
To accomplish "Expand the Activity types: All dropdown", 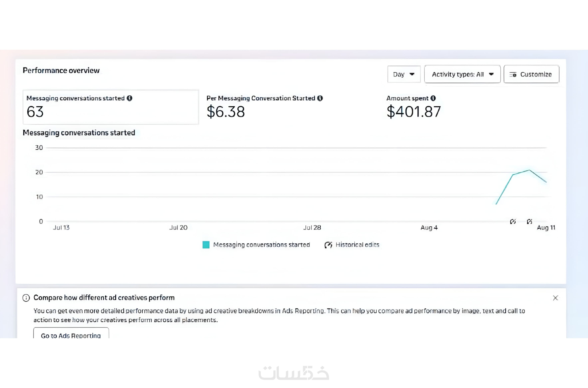I will coord(462,74).
